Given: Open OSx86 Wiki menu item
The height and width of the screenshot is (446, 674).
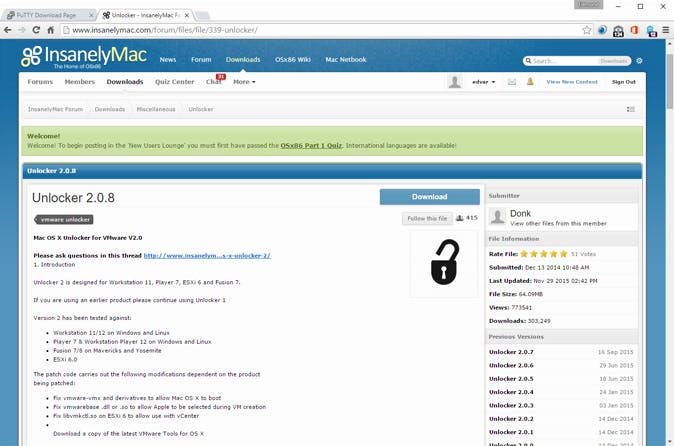Looking at the screenshot, I should tap(293, 60).
